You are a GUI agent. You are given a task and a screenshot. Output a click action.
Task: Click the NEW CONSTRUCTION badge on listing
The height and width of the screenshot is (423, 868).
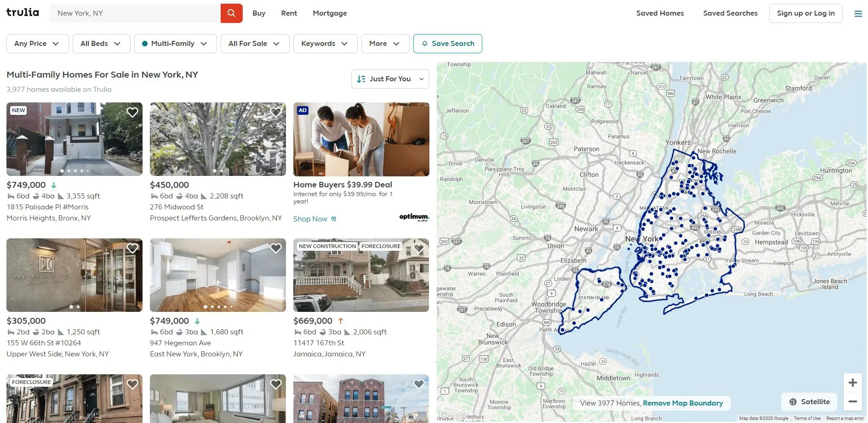(x=327, y=246)
